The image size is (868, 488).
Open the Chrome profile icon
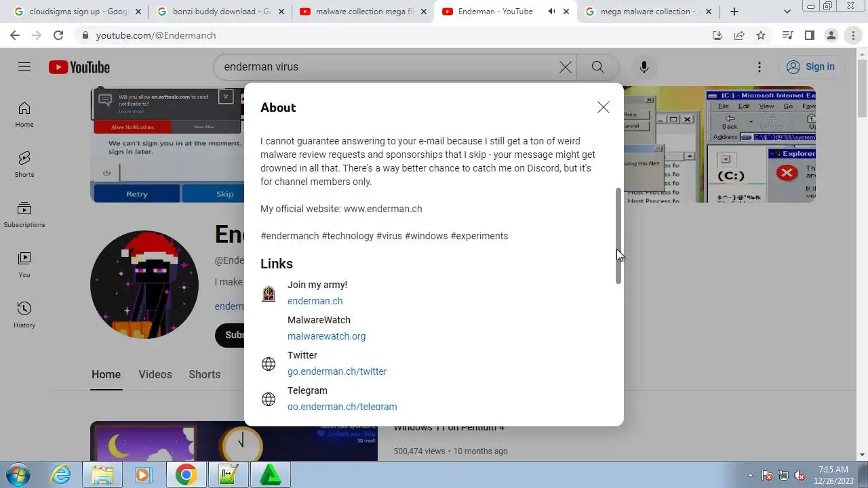831,35
